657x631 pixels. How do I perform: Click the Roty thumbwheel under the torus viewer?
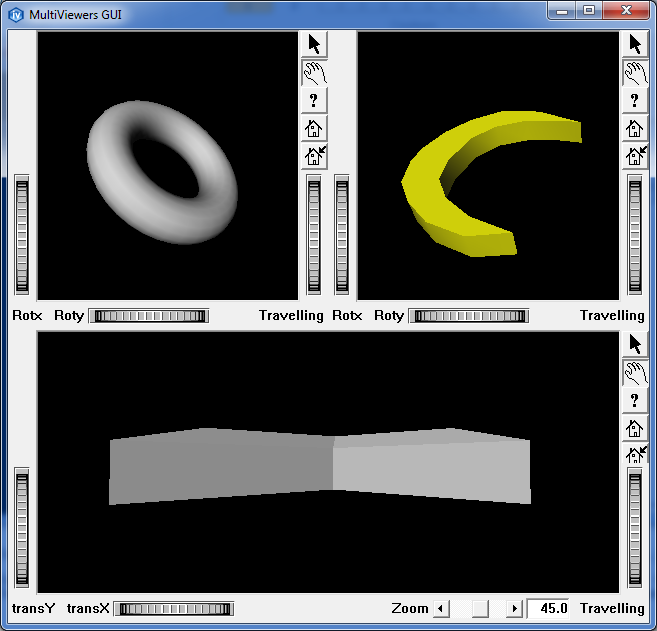[x=148, y=316]
